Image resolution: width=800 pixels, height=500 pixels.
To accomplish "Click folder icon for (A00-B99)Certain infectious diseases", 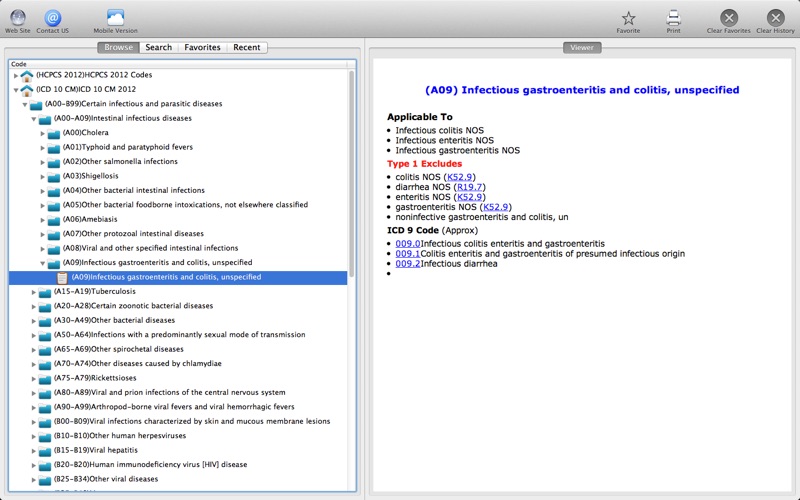I will click(x=36, y=105).
